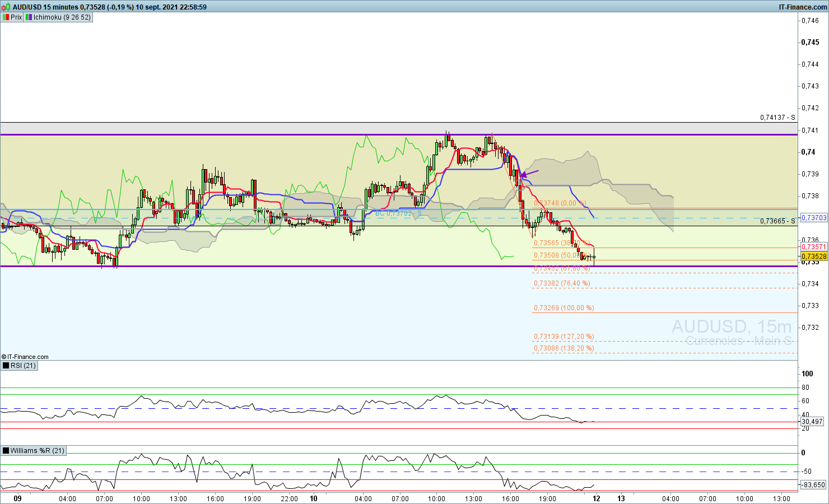Select Fibonacci label 0,73508 (50,00 %)
Screen dimensions: 829x504
(x=562, y=255)
